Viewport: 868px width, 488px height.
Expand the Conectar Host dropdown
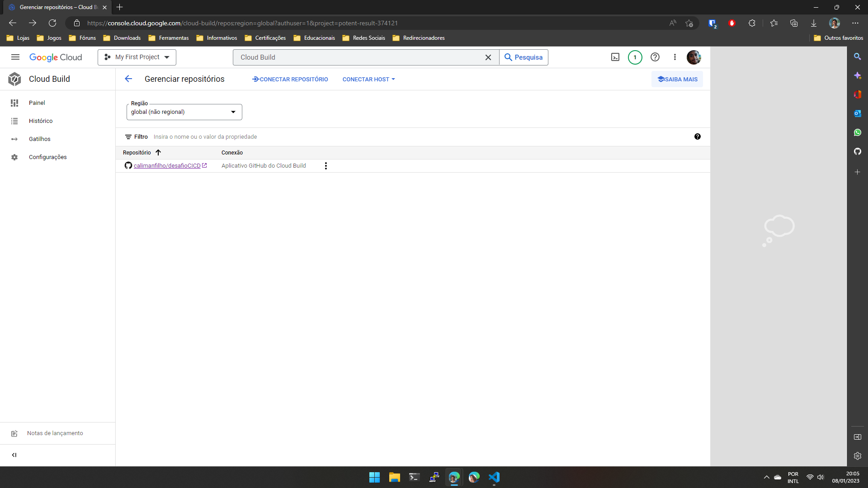tap(369, 80)
